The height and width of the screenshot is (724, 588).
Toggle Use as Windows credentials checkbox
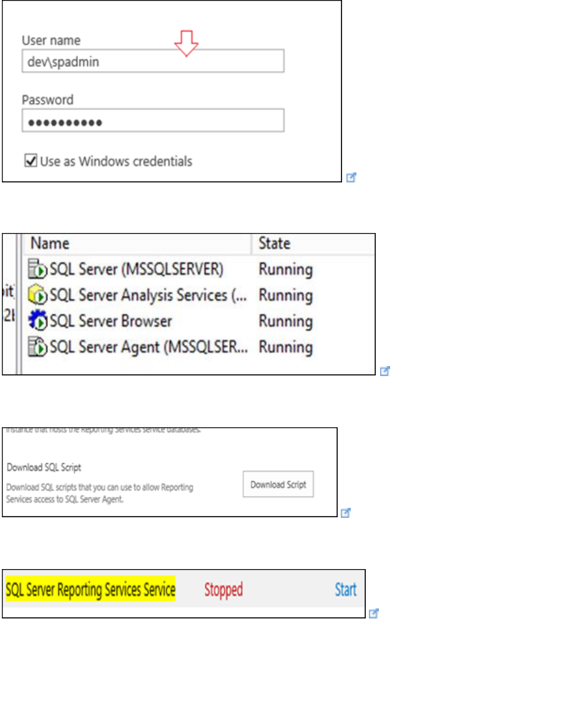pyautogui.click(x=31, y=161)
